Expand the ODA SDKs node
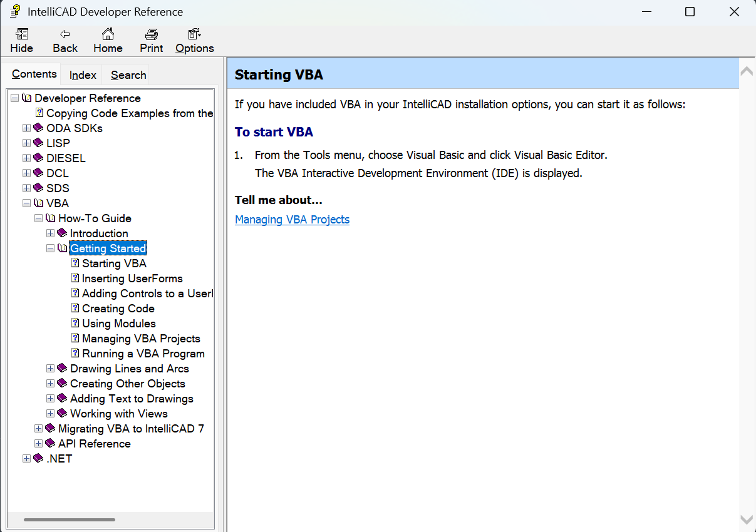The image size is (756, 532). (26, 128)
